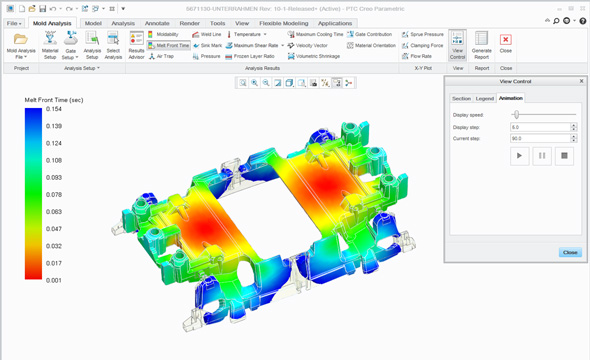Click Select Analysis
This screenshot has width=590, height=360.
(113, 46)
